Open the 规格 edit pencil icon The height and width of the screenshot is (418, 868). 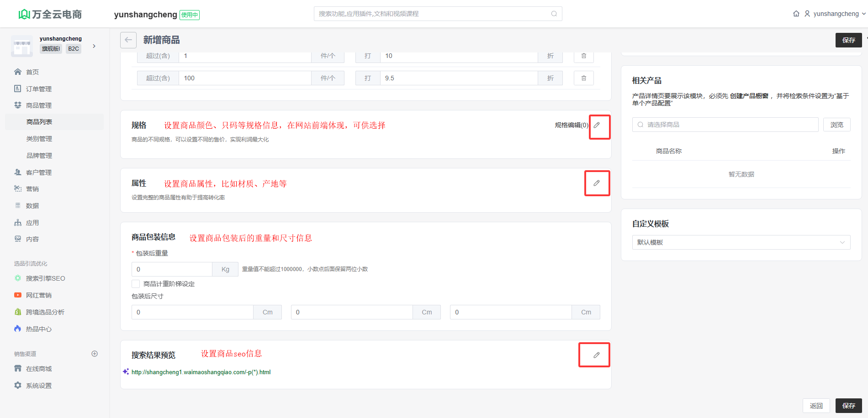tap(597, 125)
